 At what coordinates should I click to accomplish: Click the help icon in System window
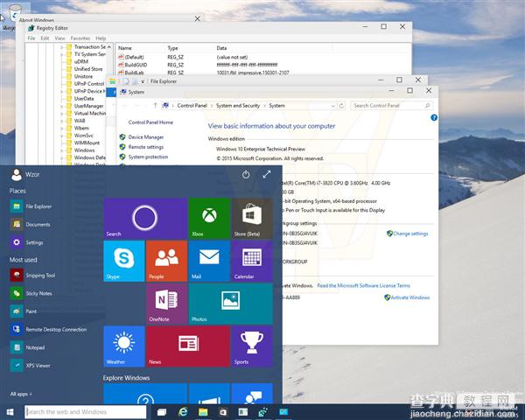point(434,117)
